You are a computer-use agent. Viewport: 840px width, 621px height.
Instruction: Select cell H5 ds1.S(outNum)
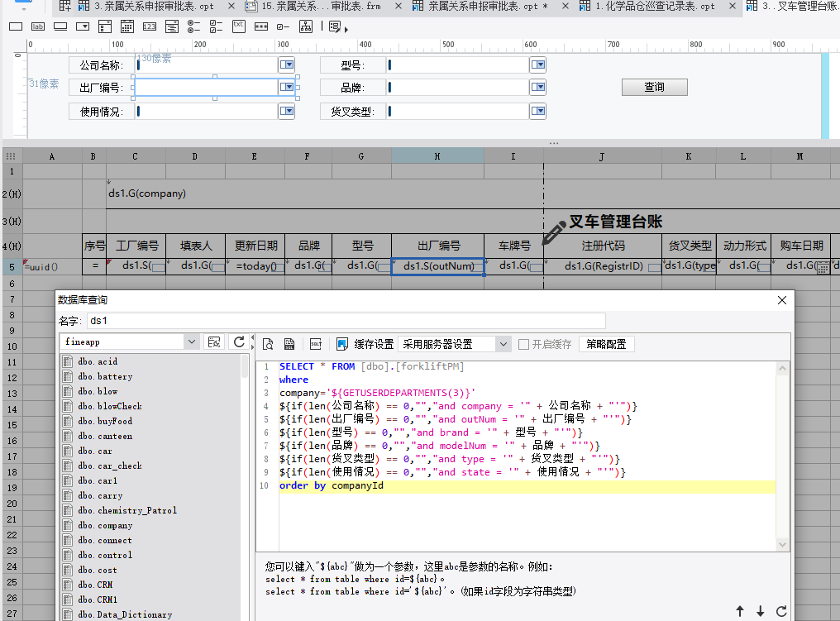tap(437, 266)
